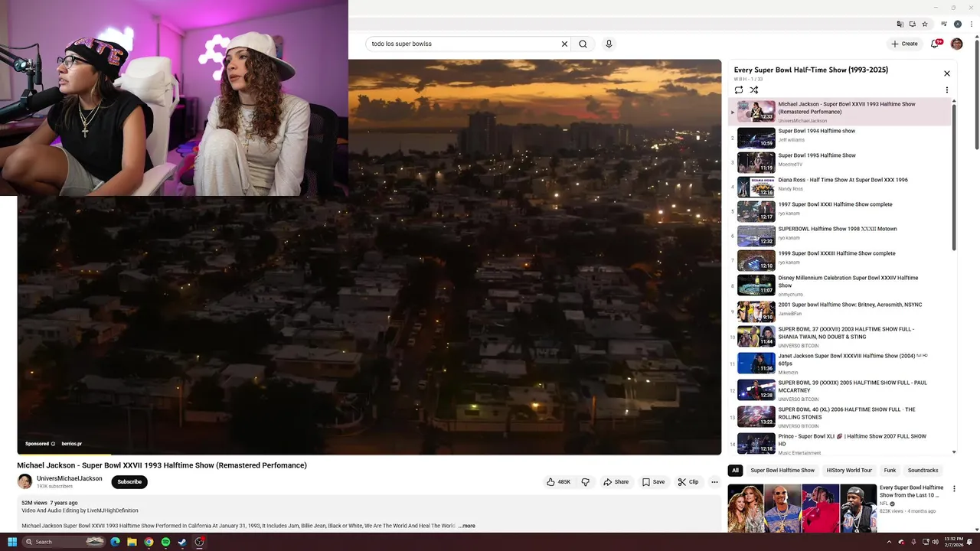Viewport: 980px width, 551px height.
Task: Select the 'All' filter chip
Action: [735, 471]
